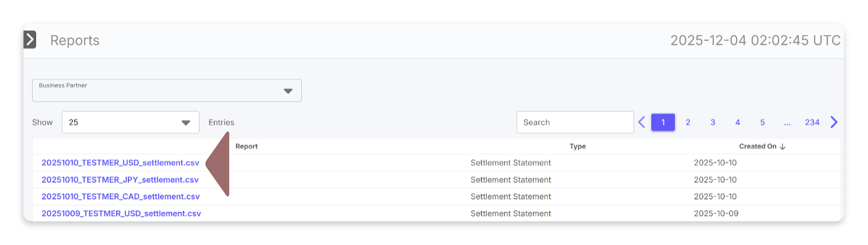The width and height of the screenshot is (868, 245).
Task: Download 20251010_TESTMER_CAD_settlement.csv report
Action: click(x=120, y=196)
